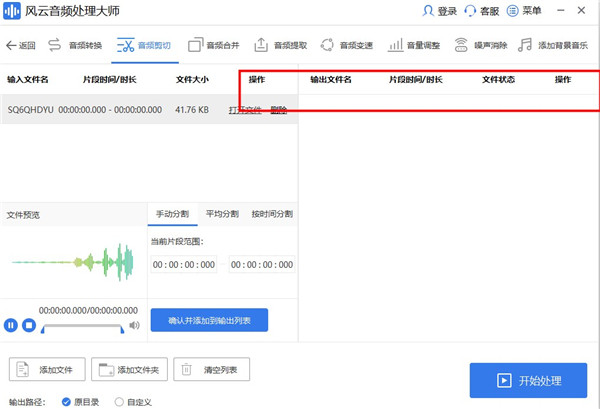The image size is (600, 409).
Task: Click the segment start time field
Action: point(184,264)
